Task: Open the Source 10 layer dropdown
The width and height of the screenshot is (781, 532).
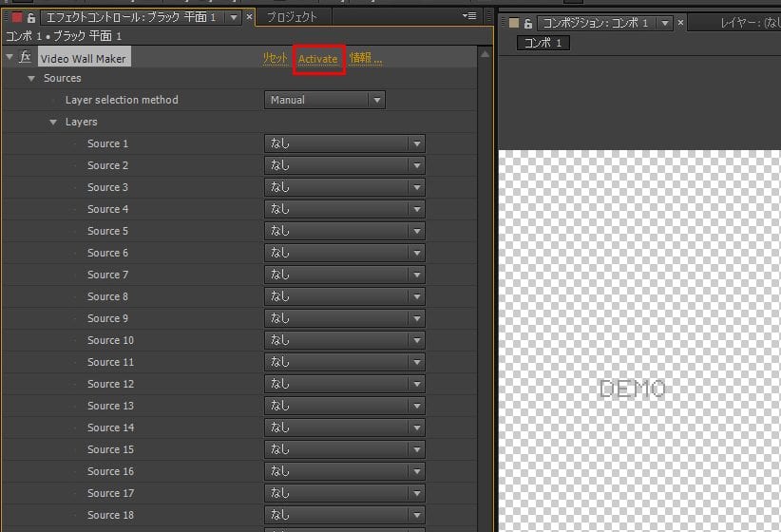Action: pyautogui.click(x=345, y=341)
